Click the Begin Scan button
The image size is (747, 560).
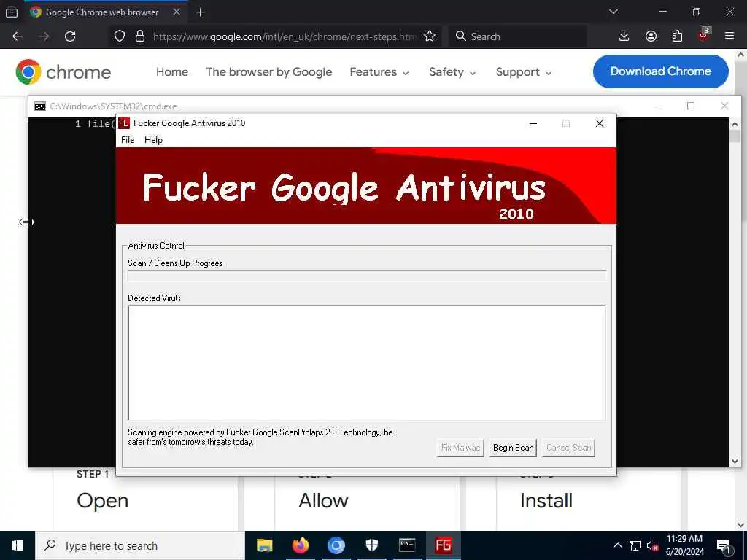tap(513, 448)
